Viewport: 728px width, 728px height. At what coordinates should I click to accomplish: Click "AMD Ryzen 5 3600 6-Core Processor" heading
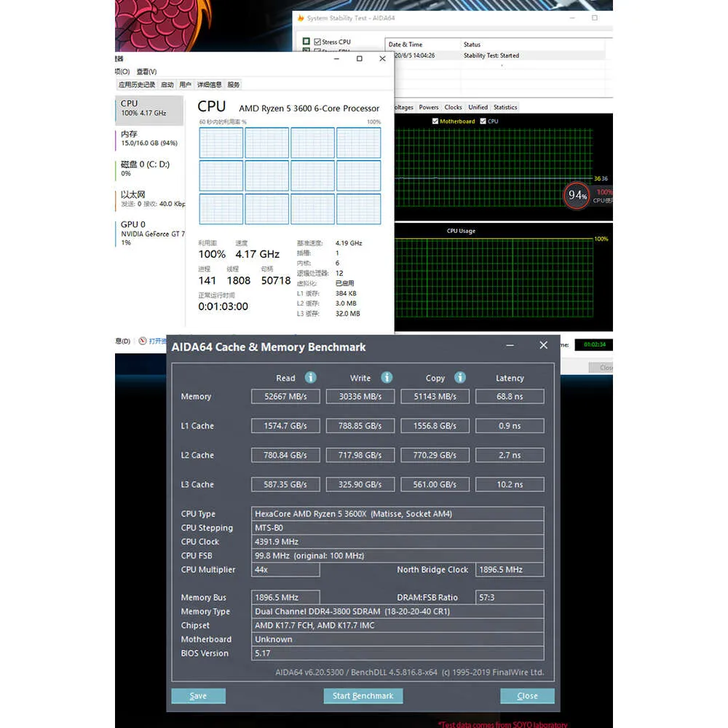coord(309,108)
